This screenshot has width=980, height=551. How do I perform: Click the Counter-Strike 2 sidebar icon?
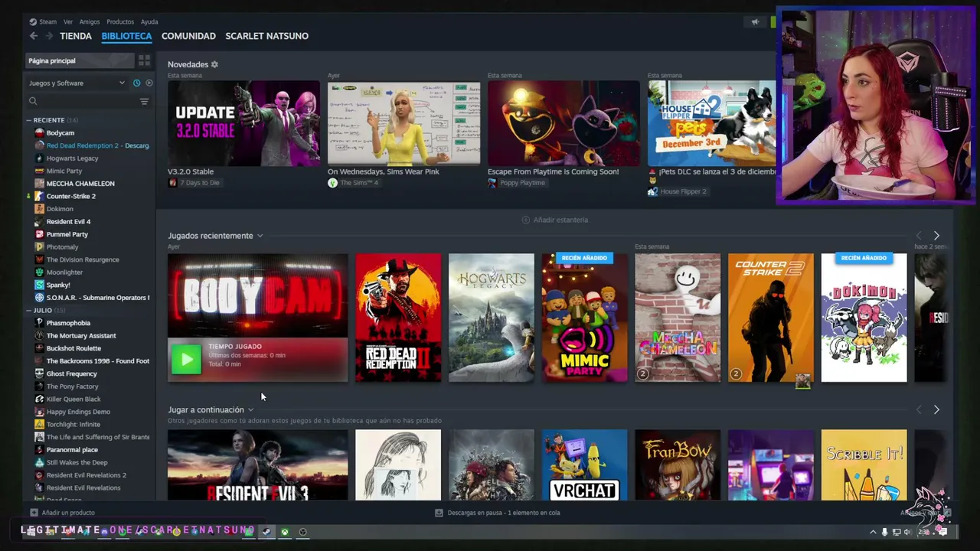click(40, 196)
